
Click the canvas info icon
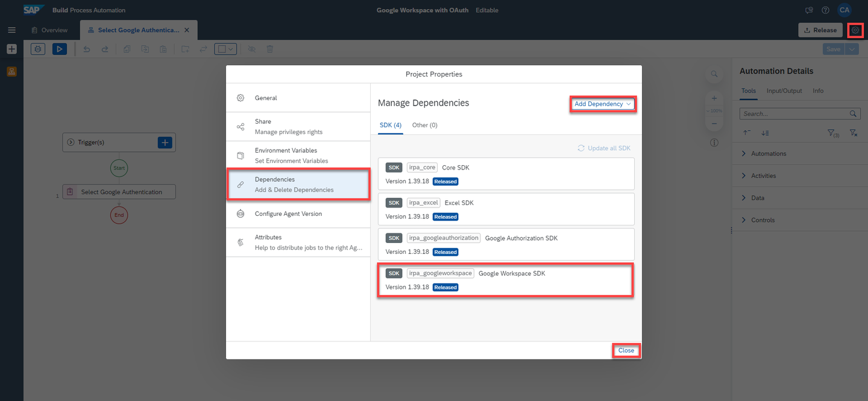click(x=714, y=142)
